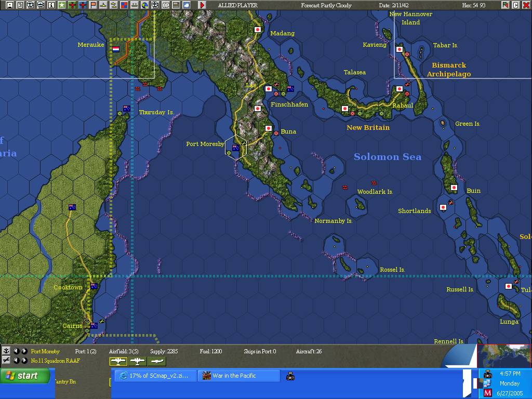Select the Dutch flag base at Merauke
The height and width of the screenshot is (399, 532).
[x=116, y=49]
